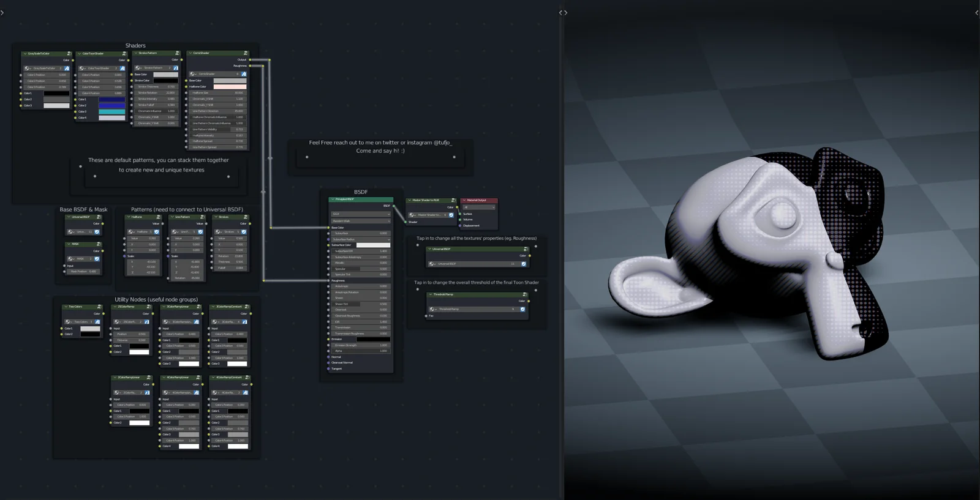Image resolution: width=980 pixels, height=500 pixels.
Task: Click the MASK node group header icon
Action: point(99,244)
